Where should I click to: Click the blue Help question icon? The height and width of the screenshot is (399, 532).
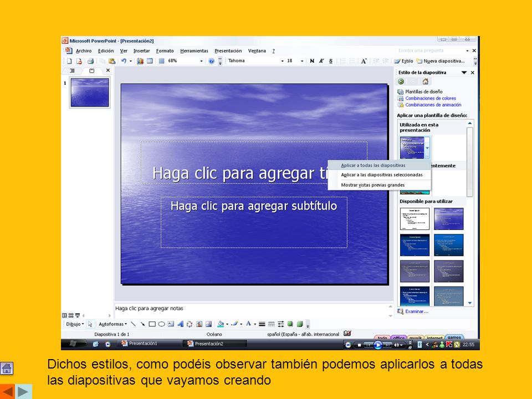211,61
